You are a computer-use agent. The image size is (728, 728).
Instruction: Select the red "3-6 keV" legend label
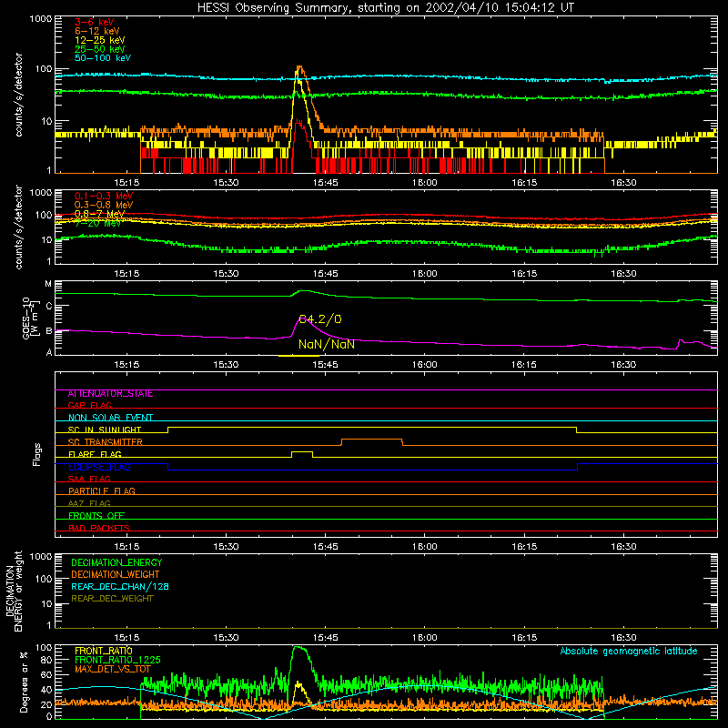(x=95, y=22)
